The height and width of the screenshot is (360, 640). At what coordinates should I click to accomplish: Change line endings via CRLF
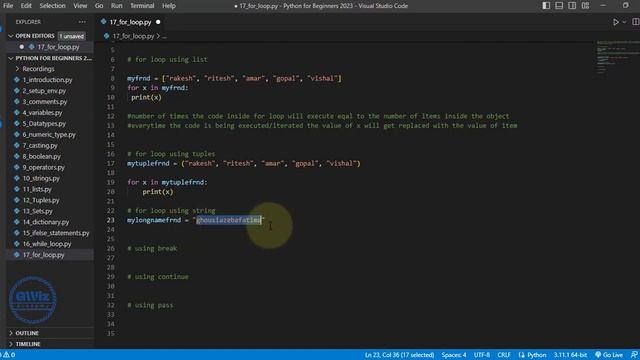pos(504,355)
